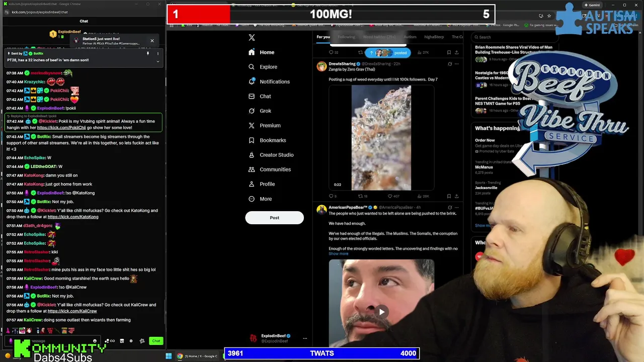Expand 'Show more' on AmericanPapaBear post
644x362 pixels.
[x=338, y=253]
